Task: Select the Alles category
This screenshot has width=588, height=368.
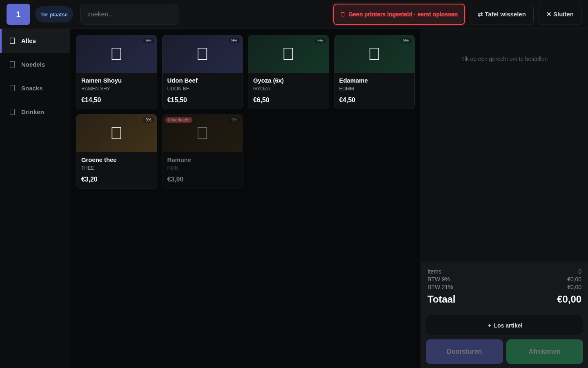Action: (35, 41)
